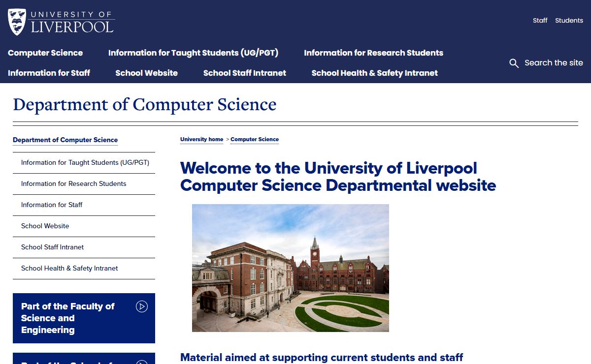This screenshot has width=591, height=364.
Task: Follow University home breadcrumb link
Action: pos(201,140)
